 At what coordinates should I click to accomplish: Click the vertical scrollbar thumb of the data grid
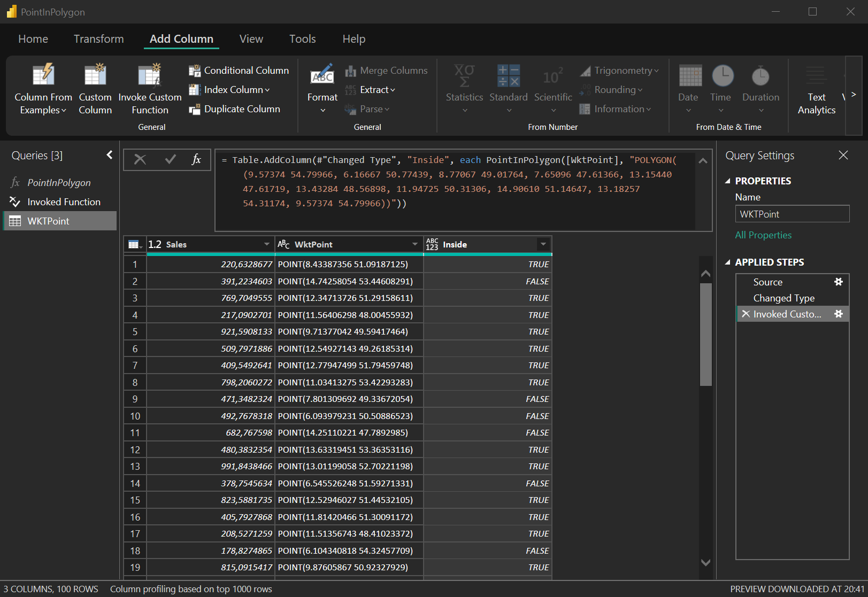pyautogui.click(x=706, y=335)
